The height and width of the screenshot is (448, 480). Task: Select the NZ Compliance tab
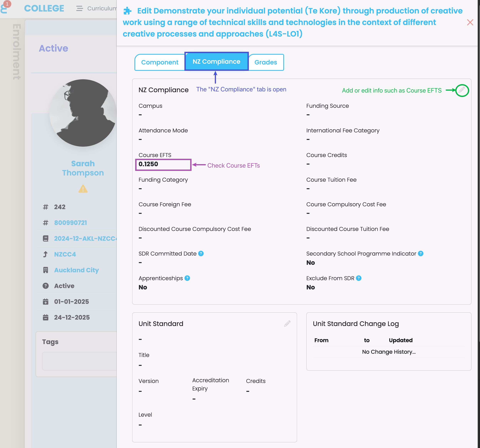coord(216,62)
